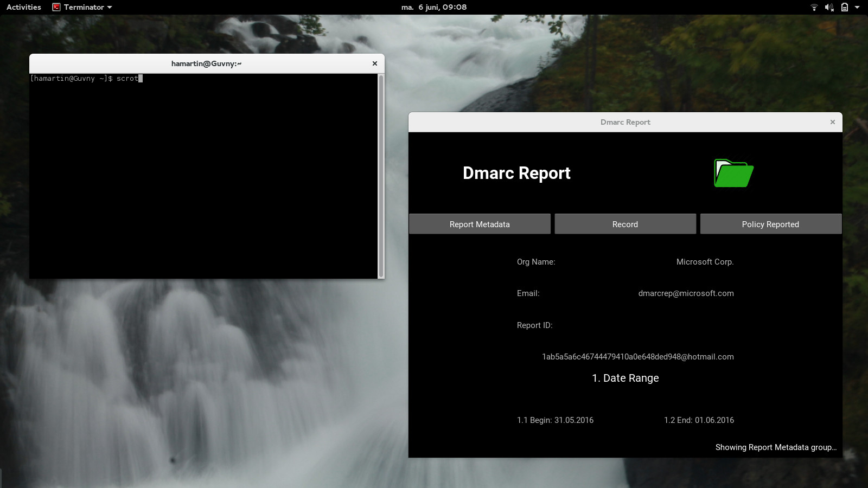This screenshot has height=488, width=868.
Task: Open the clock and calendar panel
Action: (x=434, y=7)
